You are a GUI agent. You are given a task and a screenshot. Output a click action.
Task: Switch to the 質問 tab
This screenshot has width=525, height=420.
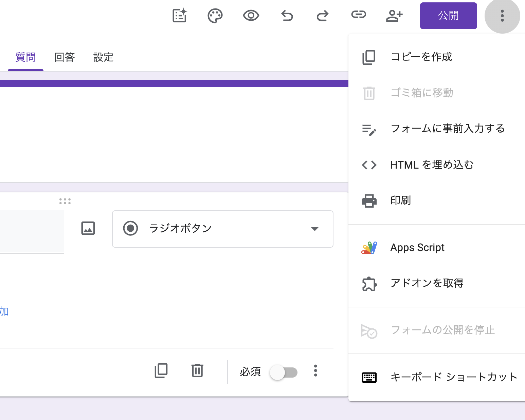tap(25, 57)
